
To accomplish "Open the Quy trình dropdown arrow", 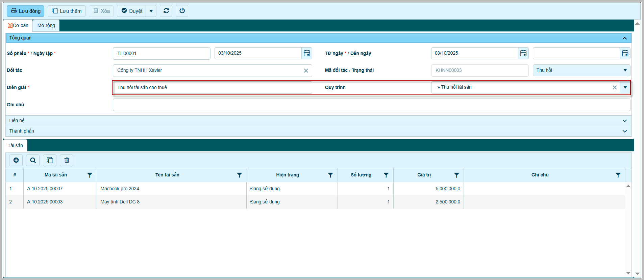I will click(625, 87).
